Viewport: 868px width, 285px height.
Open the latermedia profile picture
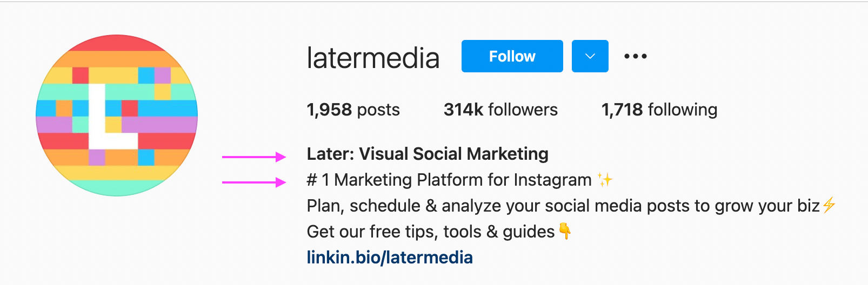click(x=117, y=115)
